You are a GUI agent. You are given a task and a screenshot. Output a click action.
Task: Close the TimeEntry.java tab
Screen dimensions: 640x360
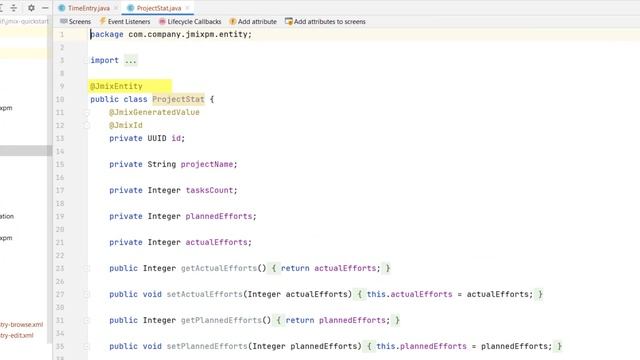pyautogui.click(x=116, y=8)
